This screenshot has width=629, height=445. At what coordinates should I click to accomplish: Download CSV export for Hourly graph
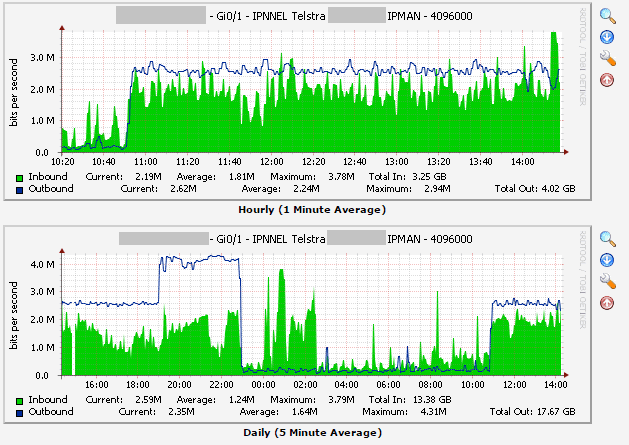coord(607,37)
